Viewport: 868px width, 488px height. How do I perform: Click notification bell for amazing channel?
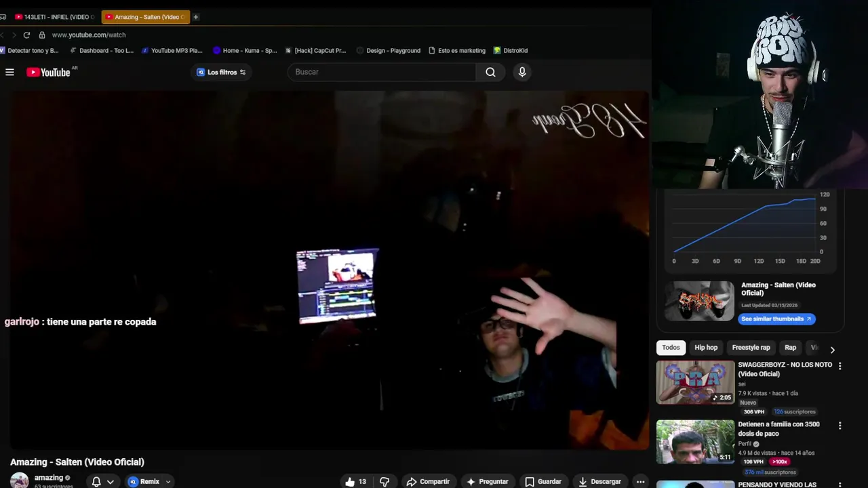(96, 481)
